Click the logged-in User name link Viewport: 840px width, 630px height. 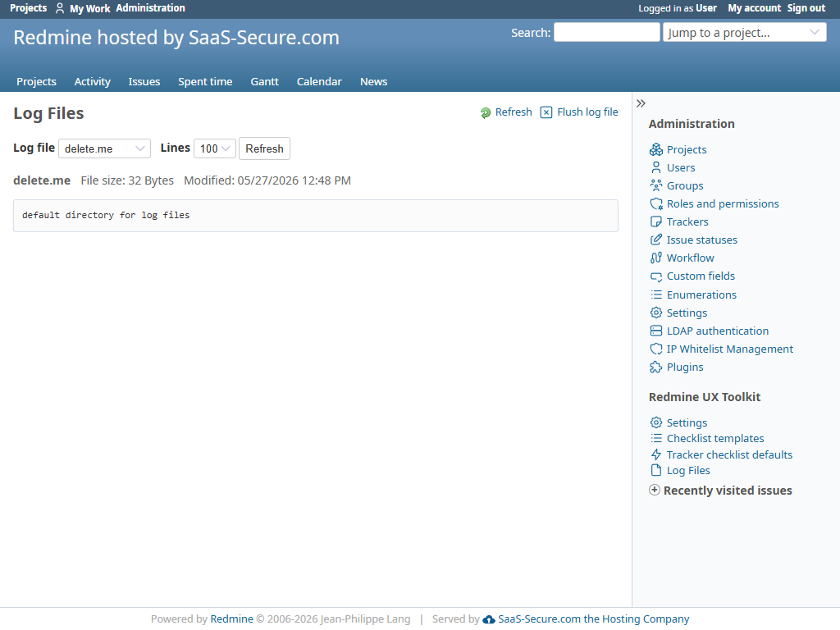pyautogui.click(x=706, y=8)
